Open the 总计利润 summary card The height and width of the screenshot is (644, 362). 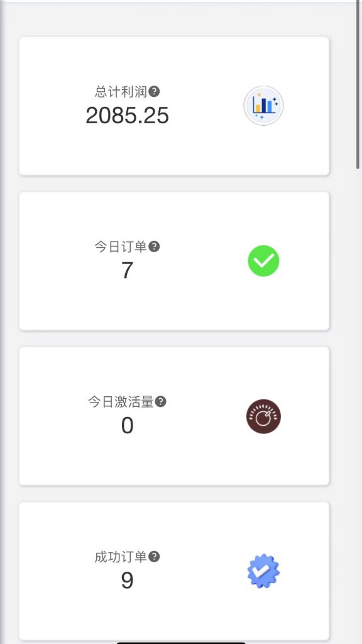pos(173,105)
